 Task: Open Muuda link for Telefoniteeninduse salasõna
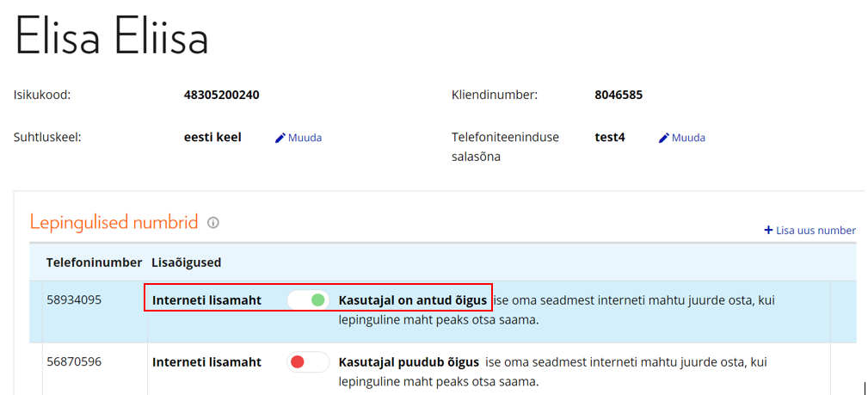click(x=688, y=138)
